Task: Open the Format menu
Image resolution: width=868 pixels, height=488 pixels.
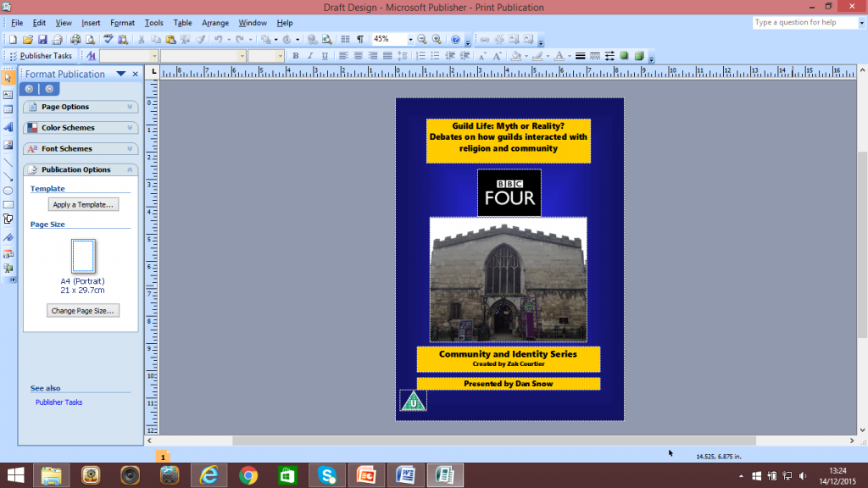Action: pos(122,23)
